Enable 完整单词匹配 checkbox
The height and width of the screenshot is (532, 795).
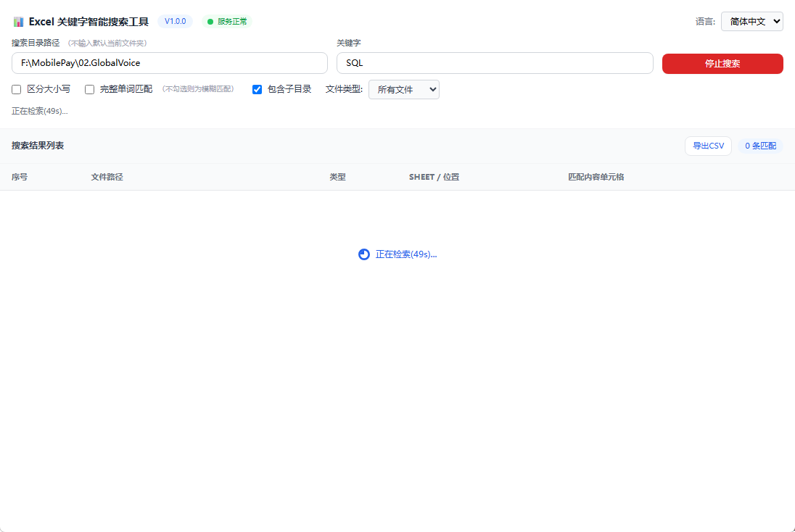coord(89,90)
